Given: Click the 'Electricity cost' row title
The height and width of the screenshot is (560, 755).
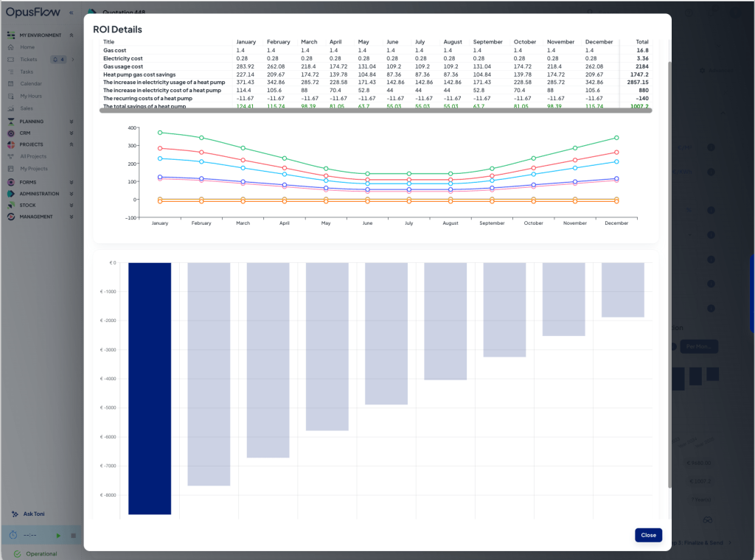Looking at the screenshot, I should pos(123,58).
